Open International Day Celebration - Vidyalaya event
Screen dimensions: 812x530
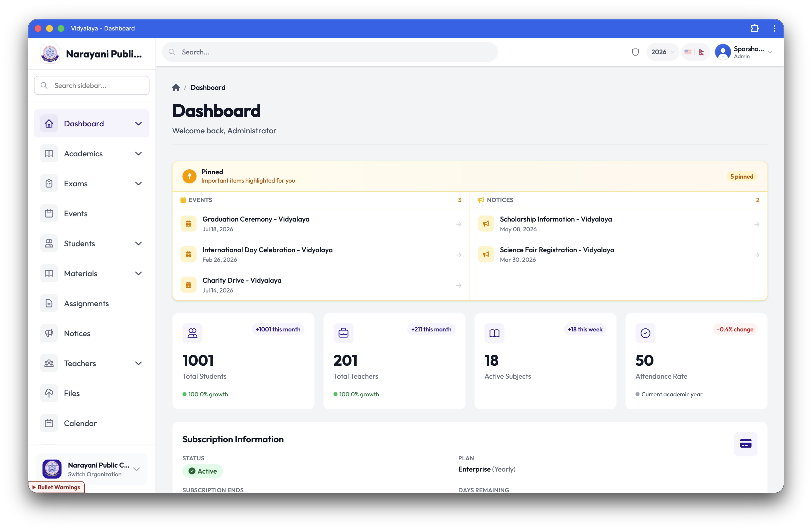pyautogui.click(x=321, y=255)
